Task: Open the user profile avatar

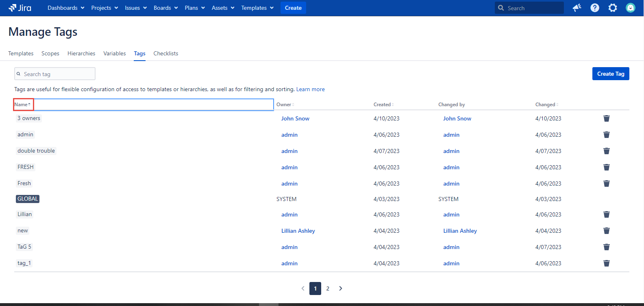Action: (631, 8)
